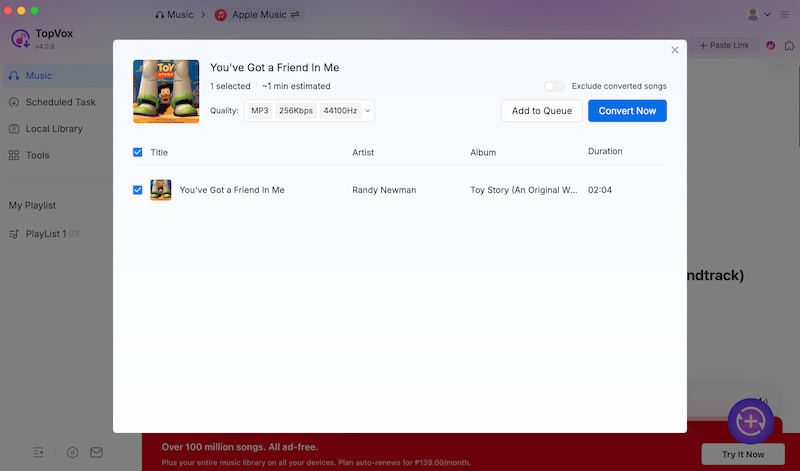The width and height of the screenshot is (800, 471).
Task: Open the hamburger menu icon
Action: 785,15
